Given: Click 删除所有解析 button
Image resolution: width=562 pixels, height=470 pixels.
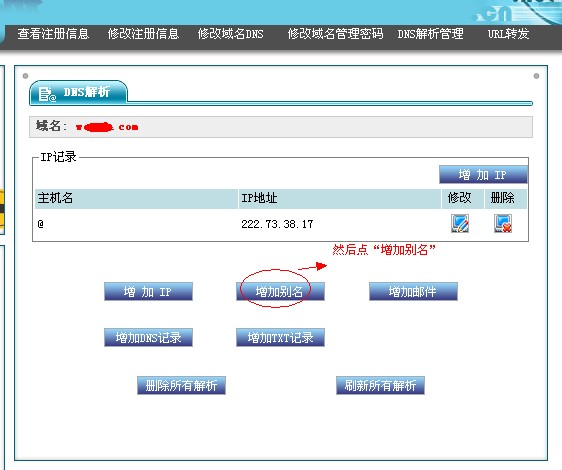Looking at the screenshot, I should click(x=181, y=385).
